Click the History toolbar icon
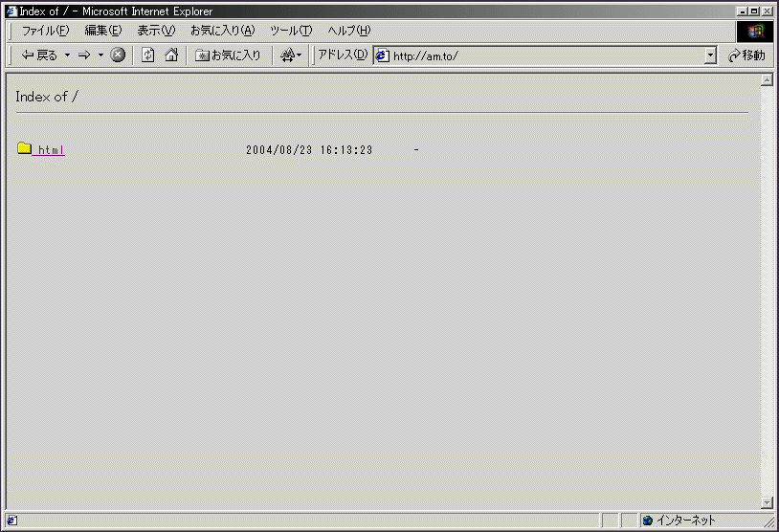Image resolution: width=779 pixels, height=532 pixels. 288,55
